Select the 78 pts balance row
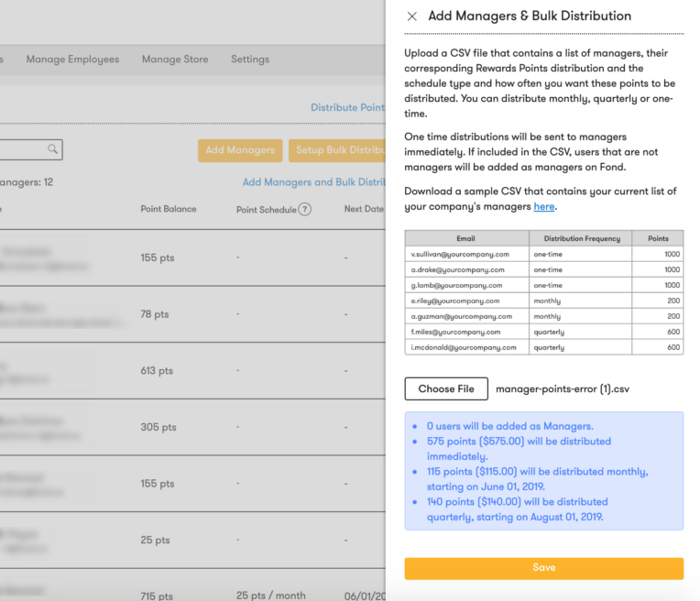This screenshot has width=700, height=601. 192,314
